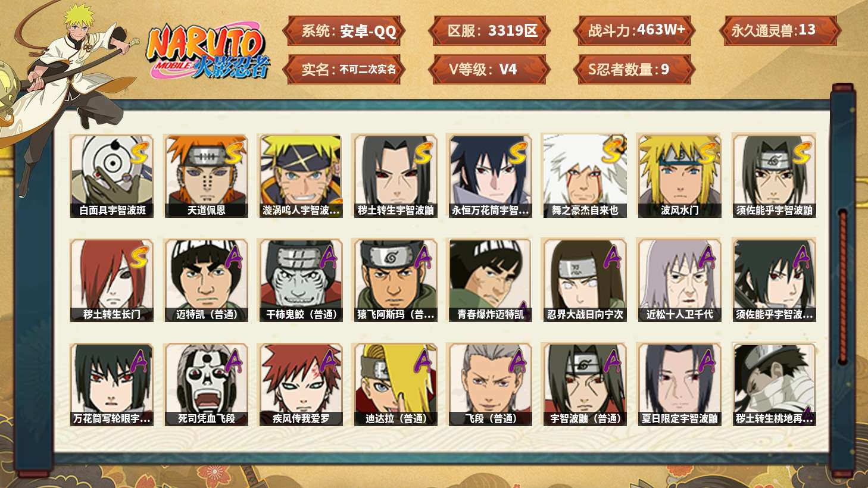Screen dimensions: 868x488
Task: Select the 疾风传我爱罗 character card
Action: point(301,384)
